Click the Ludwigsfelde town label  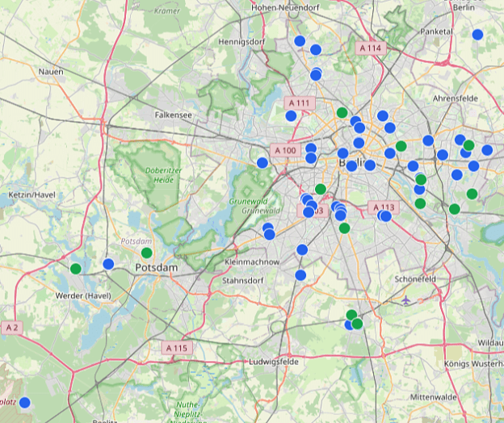point(275,361)
